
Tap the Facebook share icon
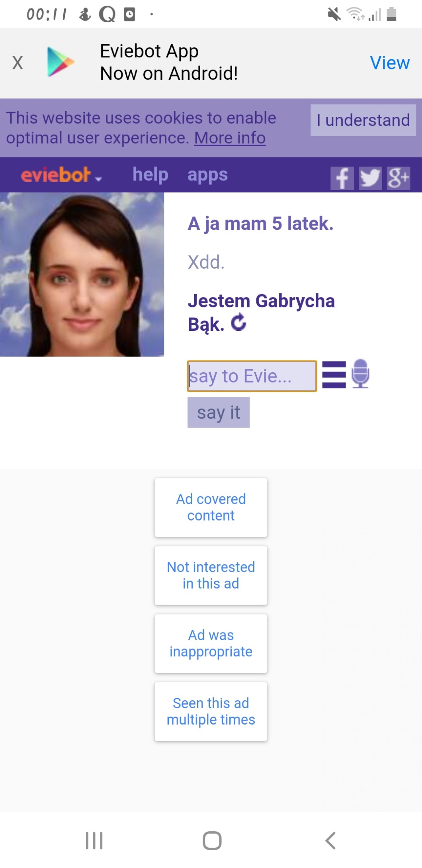pos(342,178)
